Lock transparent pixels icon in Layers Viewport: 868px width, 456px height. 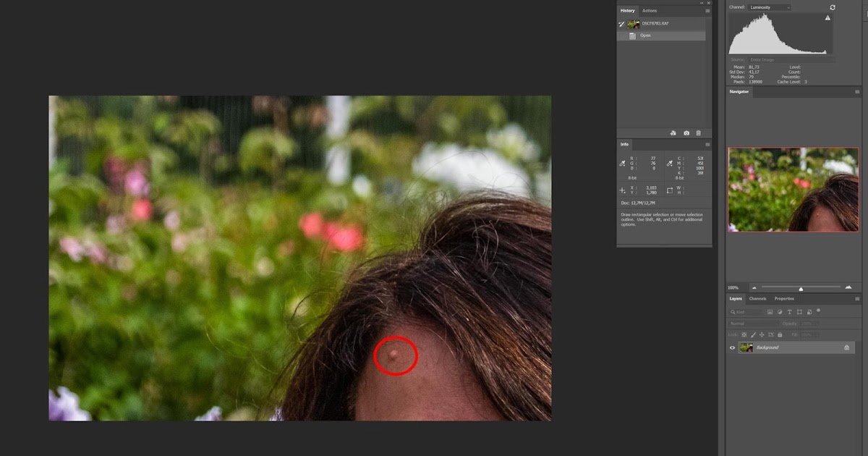point(744,334)
